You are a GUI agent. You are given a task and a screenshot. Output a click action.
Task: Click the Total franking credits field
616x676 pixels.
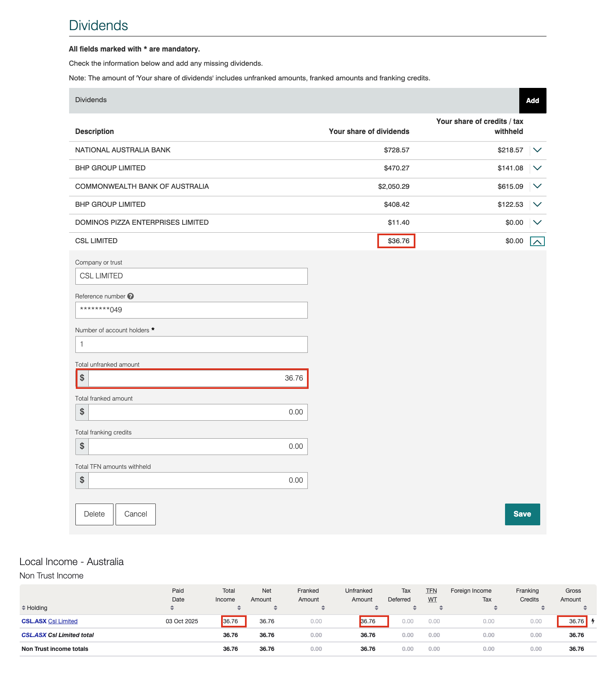(x=198, y=447)
